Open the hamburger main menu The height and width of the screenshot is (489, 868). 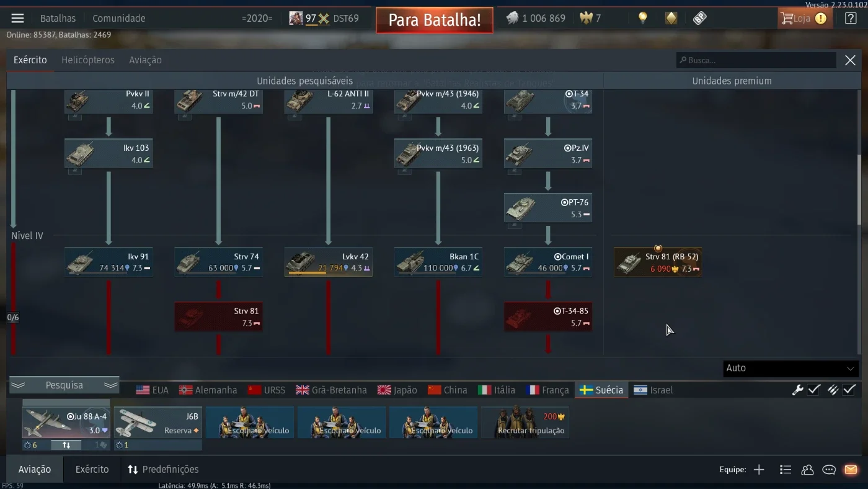pyautogui.click(x=17, y=18)
